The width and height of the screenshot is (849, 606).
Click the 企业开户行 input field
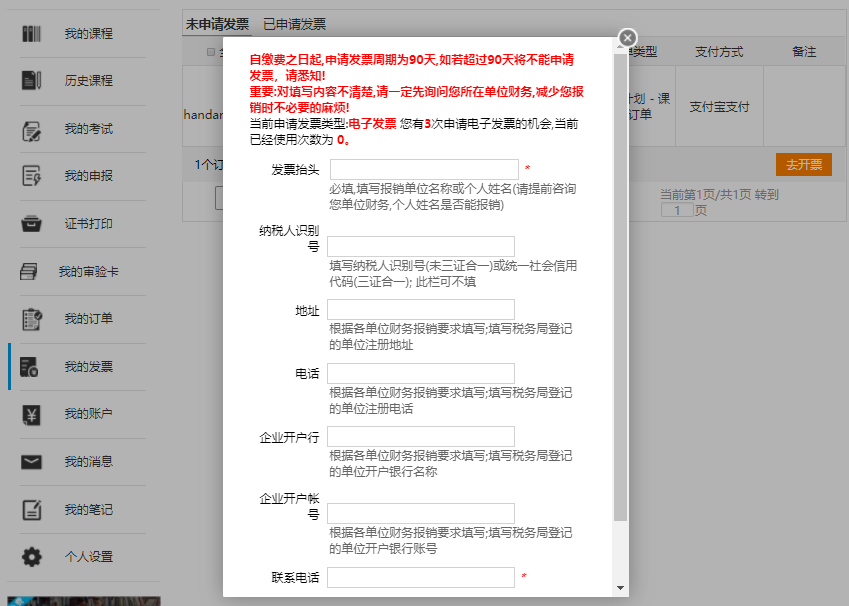click(x=421, y=436)
